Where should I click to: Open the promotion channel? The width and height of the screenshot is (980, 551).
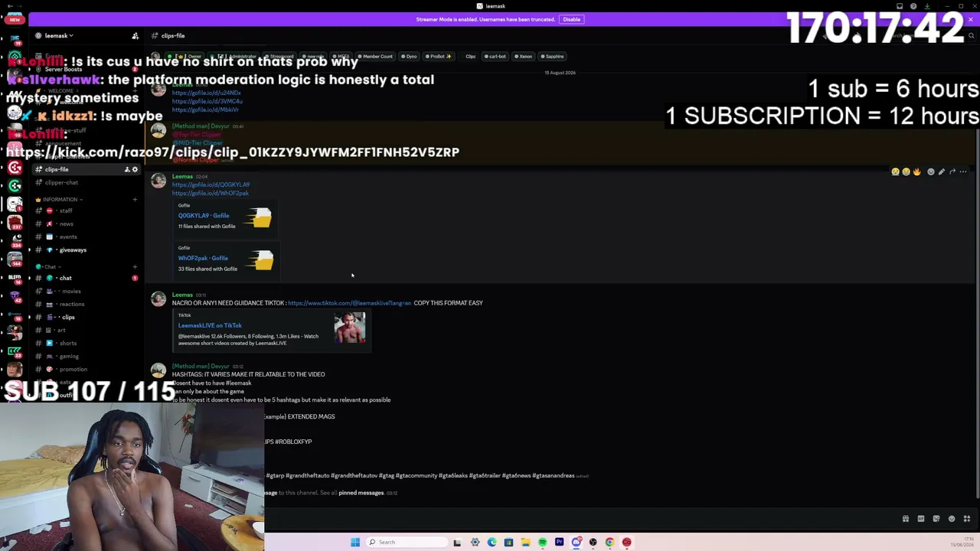(x=86, y=370)
